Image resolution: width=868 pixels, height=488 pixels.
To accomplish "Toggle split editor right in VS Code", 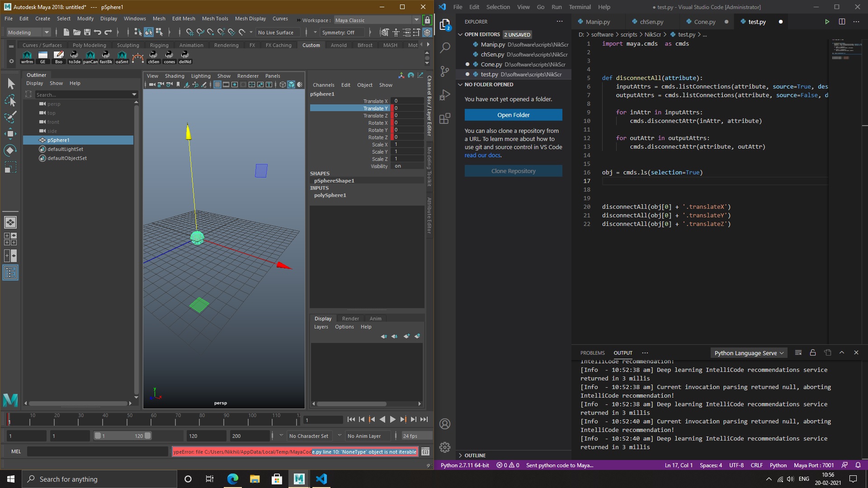I will pyautogui.click(x=842, y=22).
